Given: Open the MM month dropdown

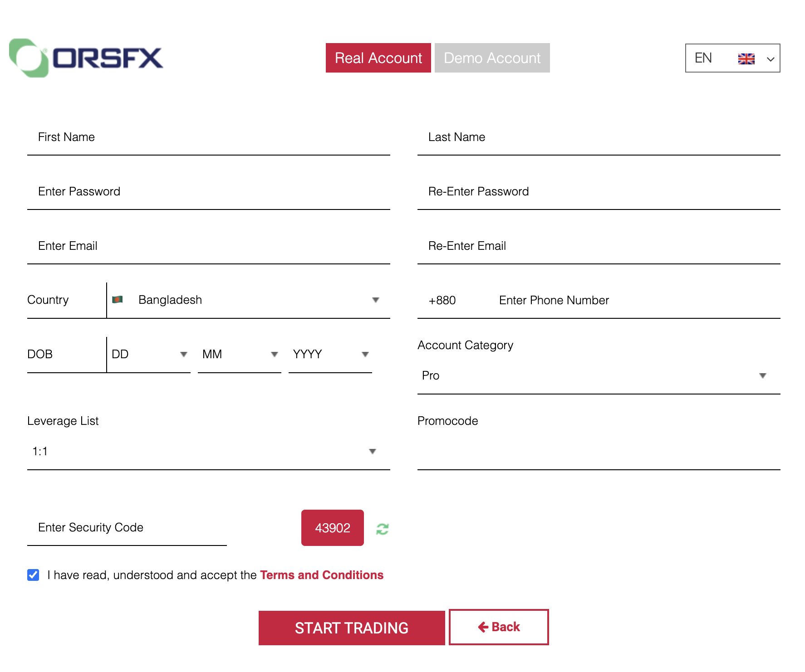Looking at the screenshot, I should (239, 355).
